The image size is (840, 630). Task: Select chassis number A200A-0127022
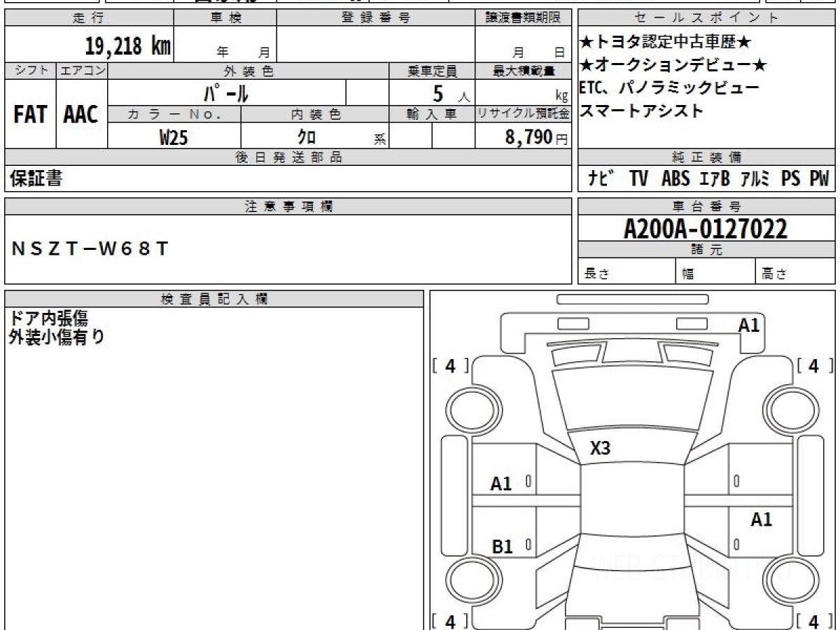coord(706,228)
